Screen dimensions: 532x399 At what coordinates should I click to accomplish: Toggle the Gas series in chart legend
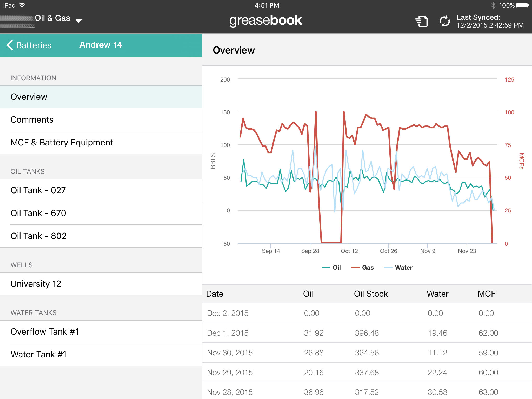[363, 268]
